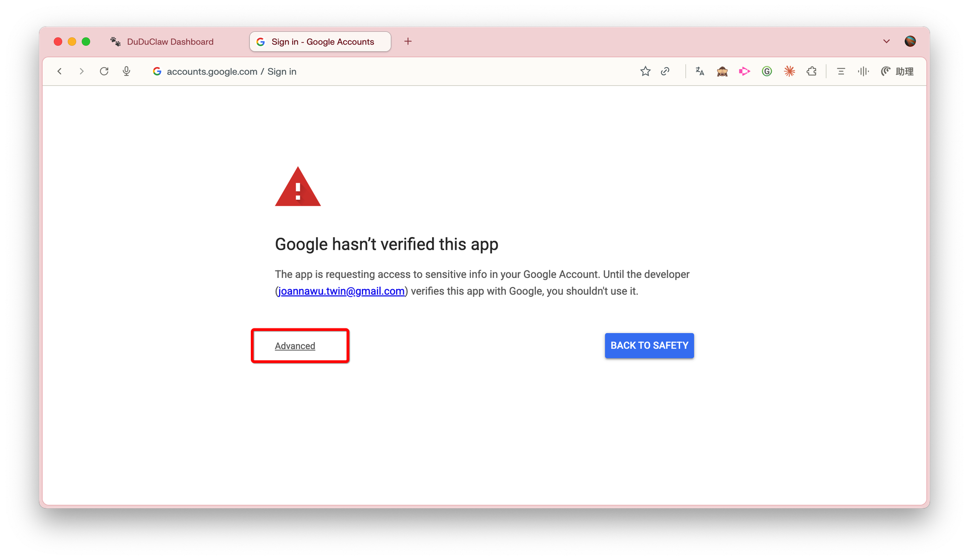Open the 助理 assistant panel
969x560 pixels.
897,72
